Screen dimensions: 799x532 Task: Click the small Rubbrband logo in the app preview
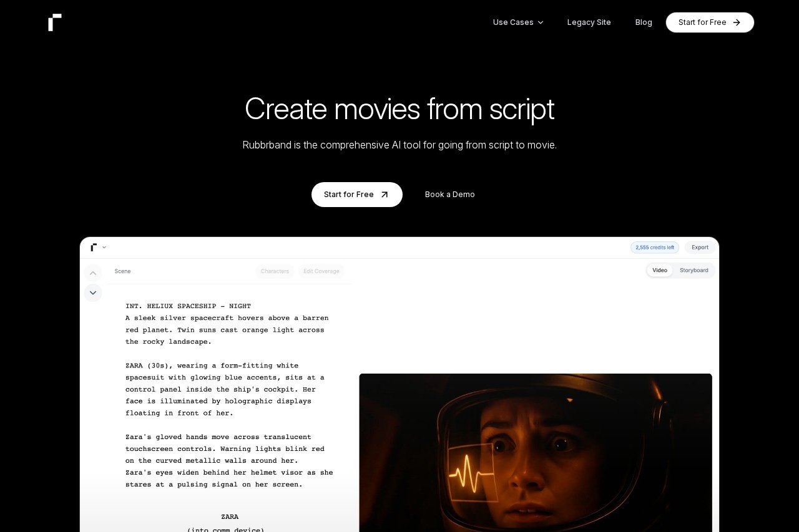[x=94, y=247]
